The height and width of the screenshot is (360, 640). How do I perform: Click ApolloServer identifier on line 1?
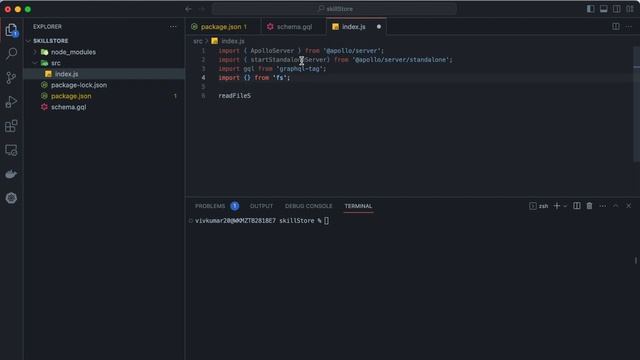(x=272, y=51)
